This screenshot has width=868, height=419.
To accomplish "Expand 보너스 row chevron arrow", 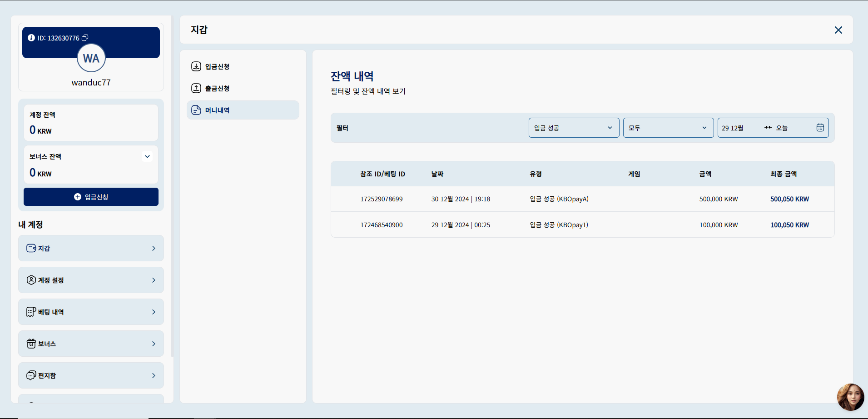I will [x=154, y=344].
